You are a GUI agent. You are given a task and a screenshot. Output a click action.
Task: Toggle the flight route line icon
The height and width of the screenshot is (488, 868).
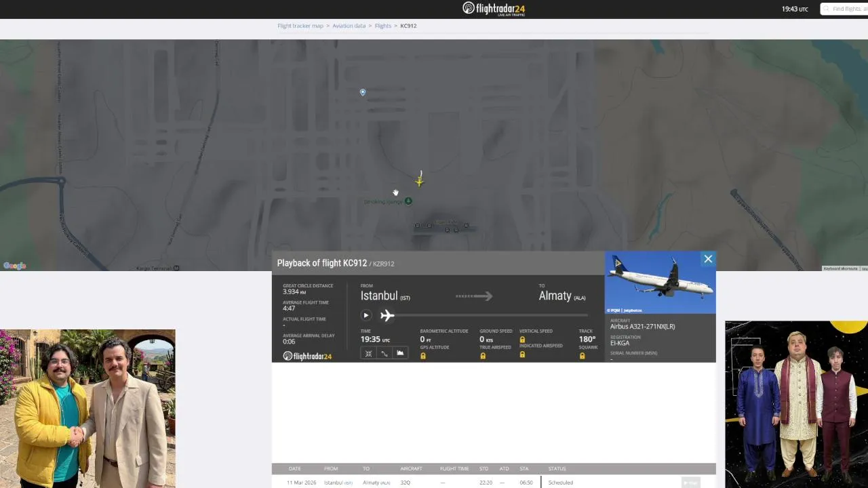[384, 353]
